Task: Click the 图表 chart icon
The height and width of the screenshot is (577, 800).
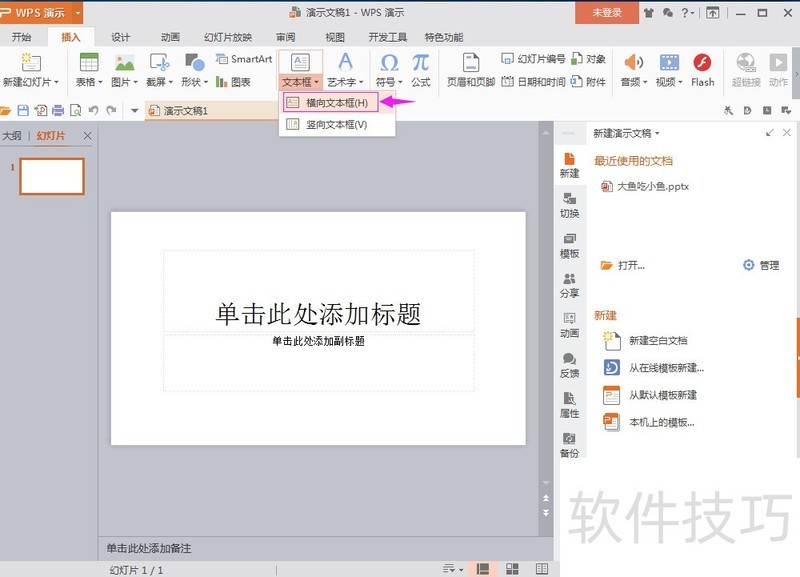Action: pos(234,82)
